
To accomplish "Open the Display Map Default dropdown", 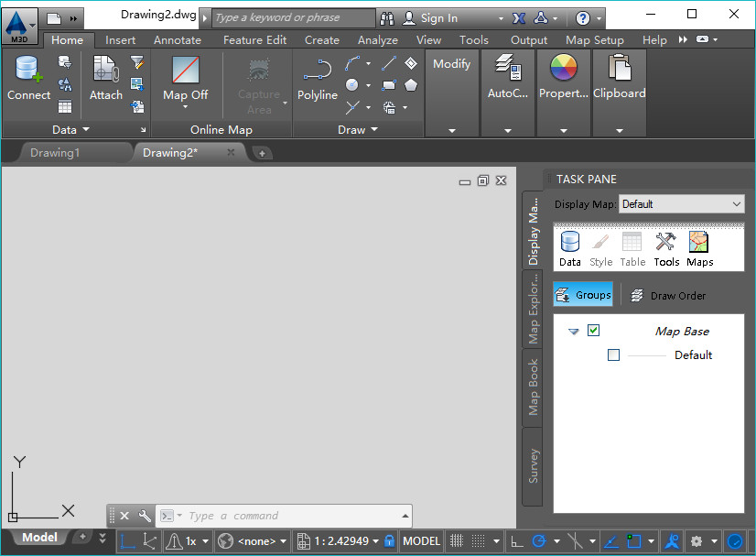I will [681, 204].
